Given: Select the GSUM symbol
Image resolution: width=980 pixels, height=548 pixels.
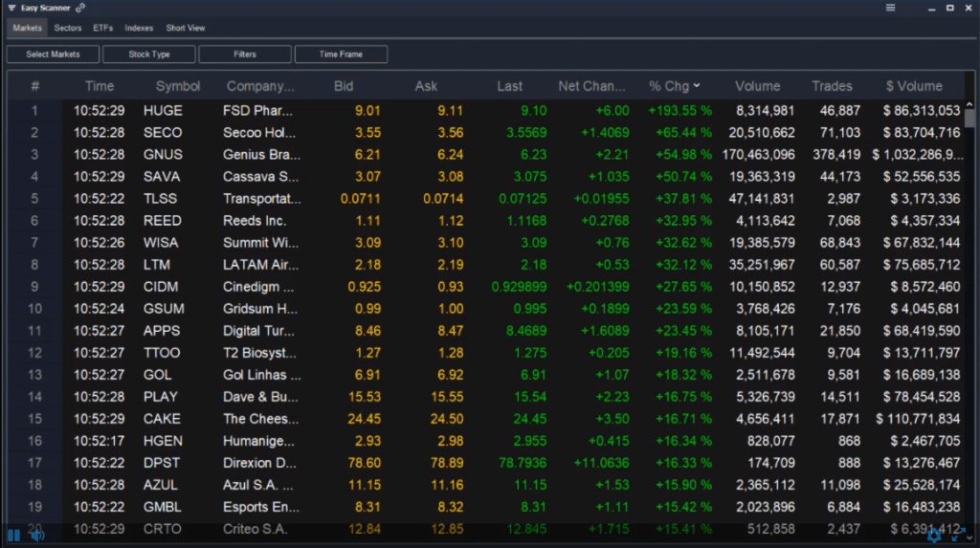Looking at the screenshot, I should pyautogui.click(x=163, y=309).
